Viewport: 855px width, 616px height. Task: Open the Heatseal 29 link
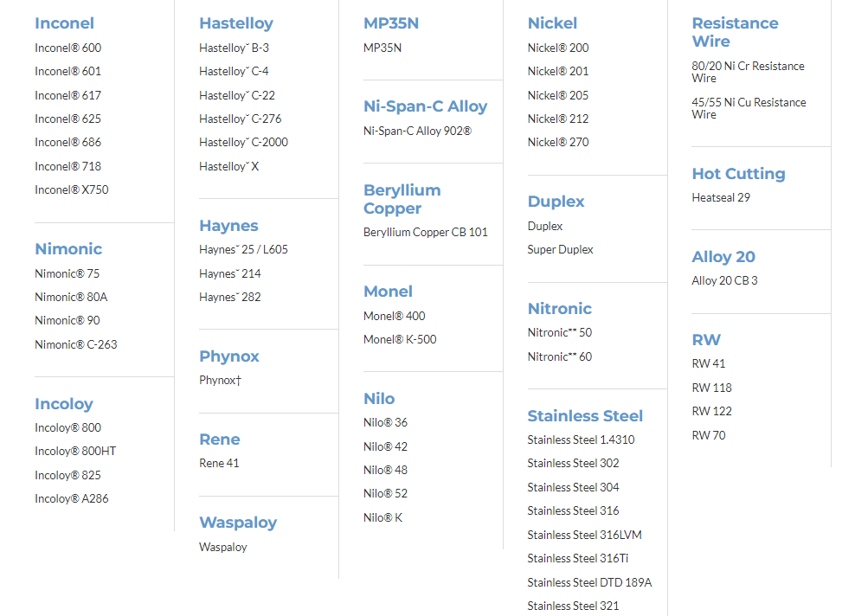720,197
